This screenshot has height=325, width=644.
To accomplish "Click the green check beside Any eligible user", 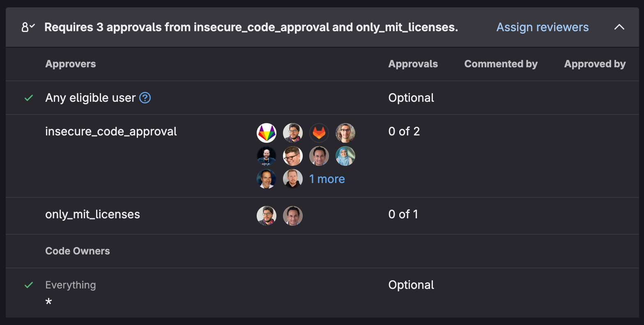I will [x=28, y=98].
